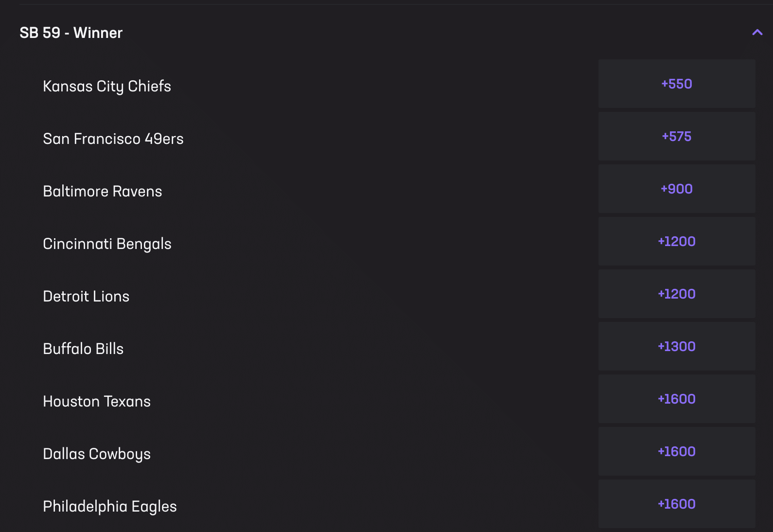Open the Houston Texans team entry

pyautogui.click(x=97, y=401)
